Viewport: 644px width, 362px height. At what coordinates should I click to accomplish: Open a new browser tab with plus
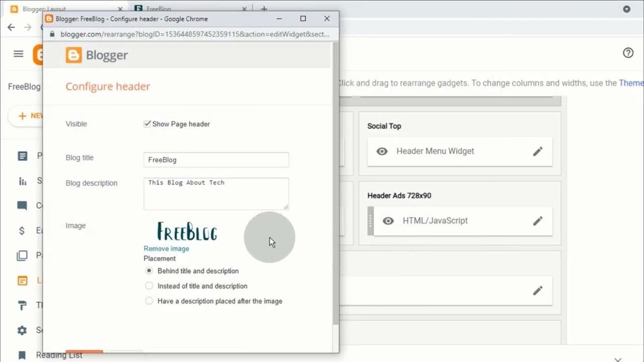click(264, 9)
